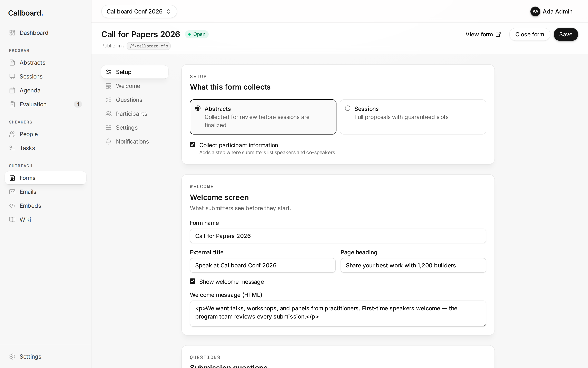Click the Welcome message HTML textarea
Screen dimensions: 588x368
pos(338,313)
